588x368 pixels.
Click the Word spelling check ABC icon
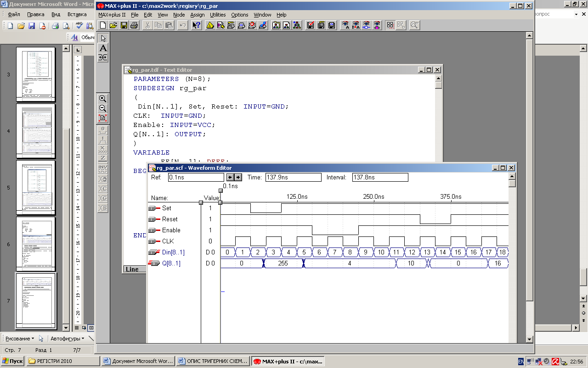tap(79, 25)
